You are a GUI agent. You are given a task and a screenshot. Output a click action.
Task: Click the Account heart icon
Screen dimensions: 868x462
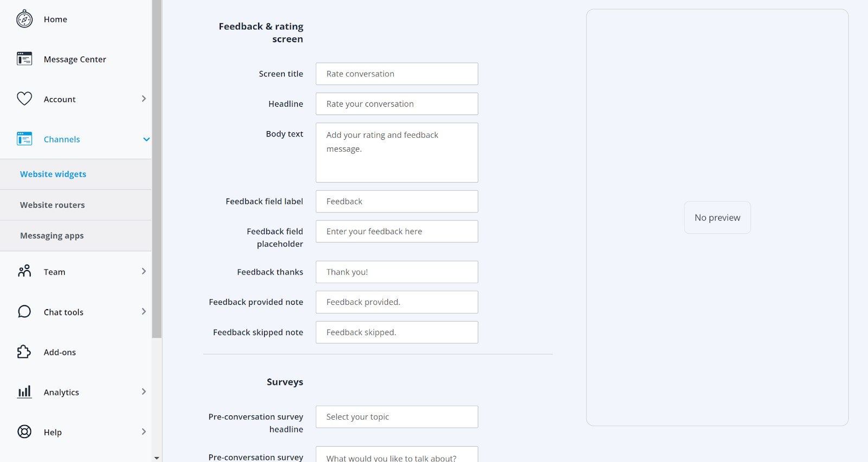click(x=24, y=99)
